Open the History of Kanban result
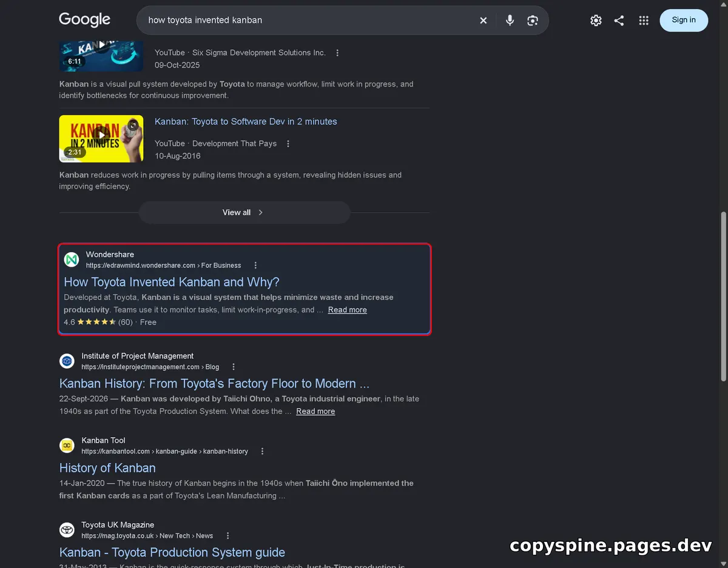 tap(107, 468)
